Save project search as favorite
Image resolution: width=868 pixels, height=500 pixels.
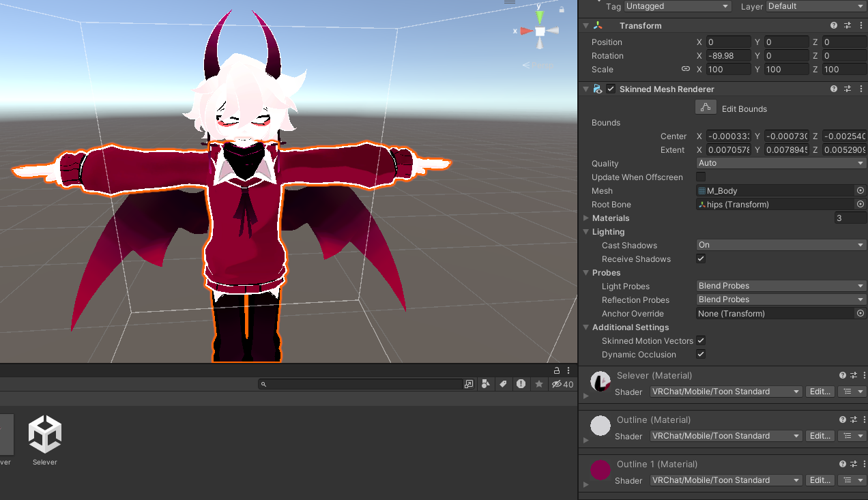pyautogui.click(x=539, y=384)
